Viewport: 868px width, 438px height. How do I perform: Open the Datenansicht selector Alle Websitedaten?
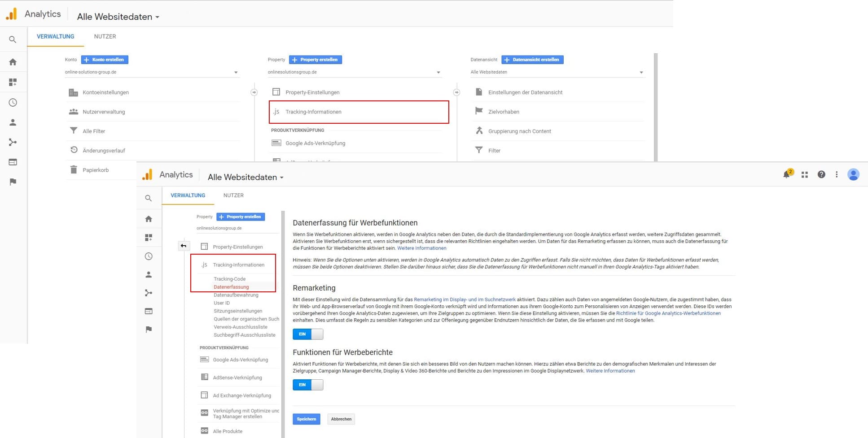click(x=557, y=72)
